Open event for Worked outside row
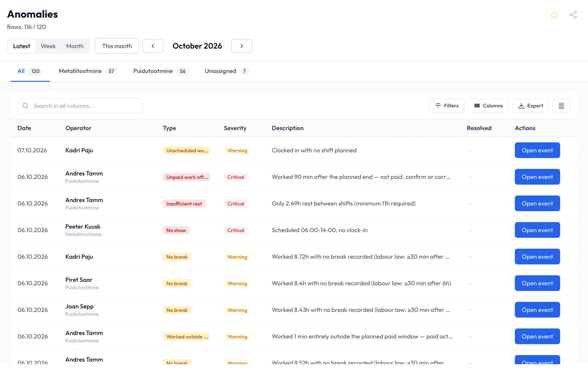 coord(537,337)
